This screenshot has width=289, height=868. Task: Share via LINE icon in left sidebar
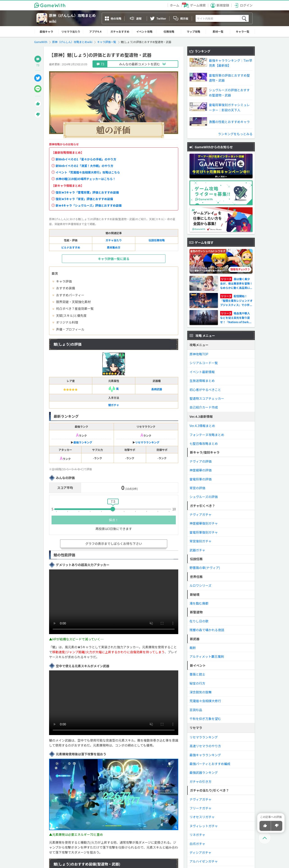pyautogui.click(x=38, y=89)
